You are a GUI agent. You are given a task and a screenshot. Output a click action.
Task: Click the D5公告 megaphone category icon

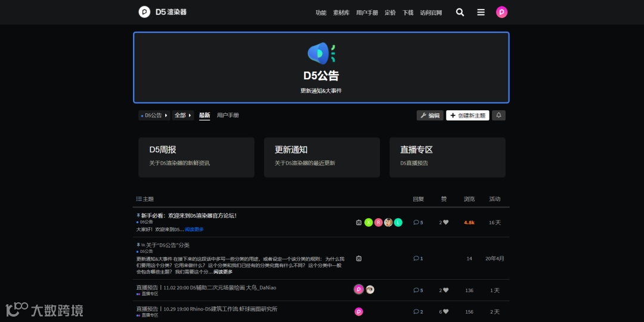click(x=321, y=54)
